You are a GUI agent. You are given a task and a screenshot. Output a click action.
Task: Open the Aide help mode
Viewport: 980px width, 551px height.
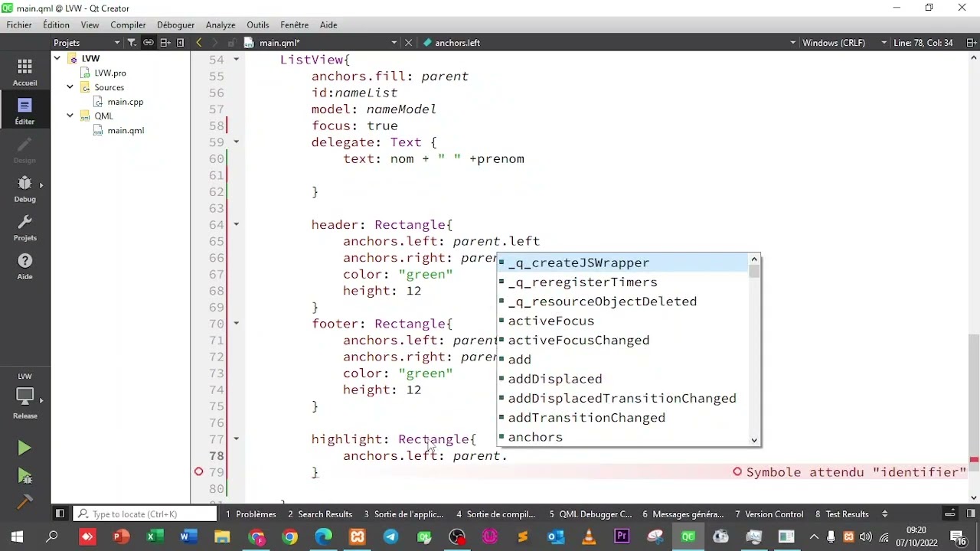pos(24,267)
